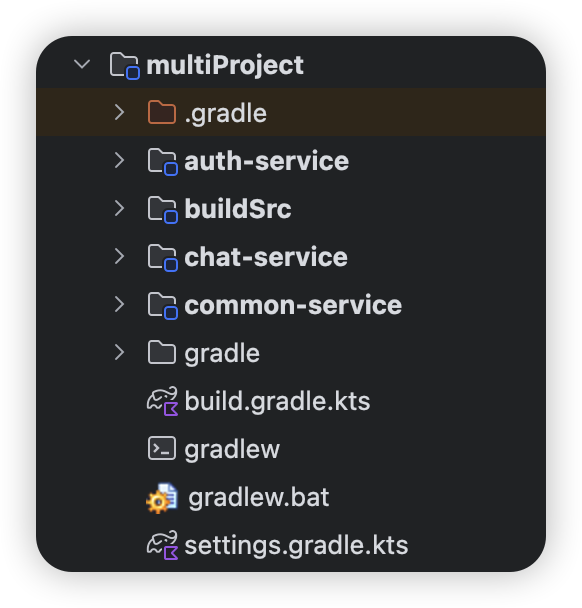Click the buildSrc module icon
This screenshot has height=608, width=582.
(x=162, y=210)
